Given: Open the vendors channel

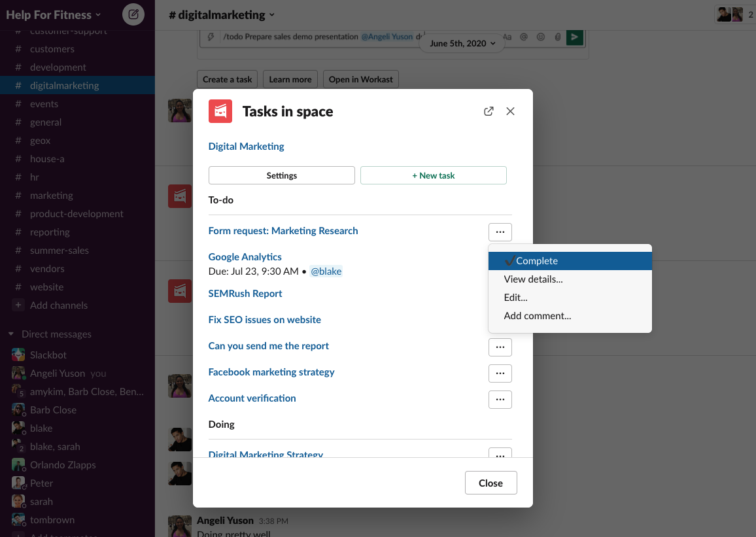Looking at the screenshot, I should point(77,268).
